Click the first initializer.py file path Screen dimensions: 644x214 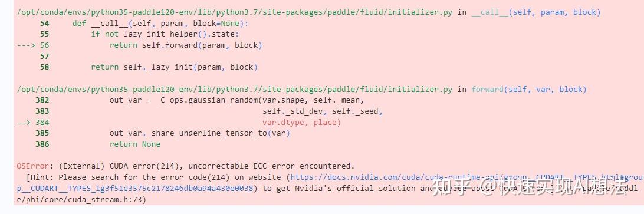click(235, 12)
